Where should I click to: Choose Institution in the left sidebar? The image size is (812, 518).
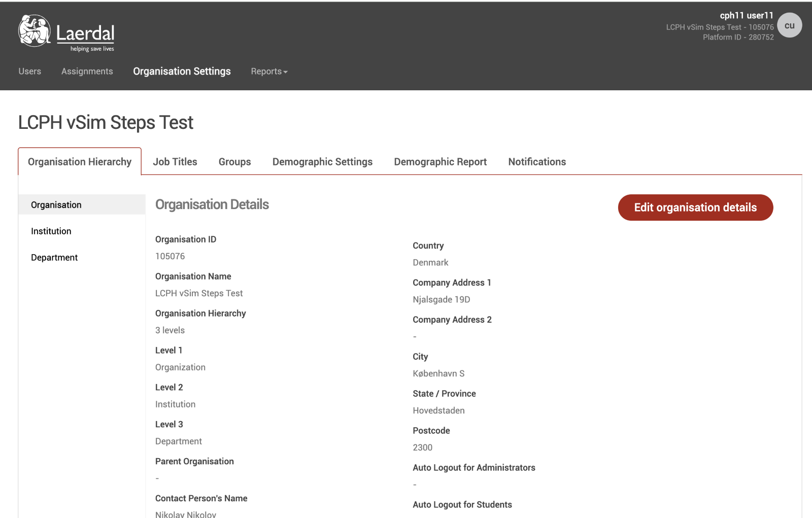51,231
